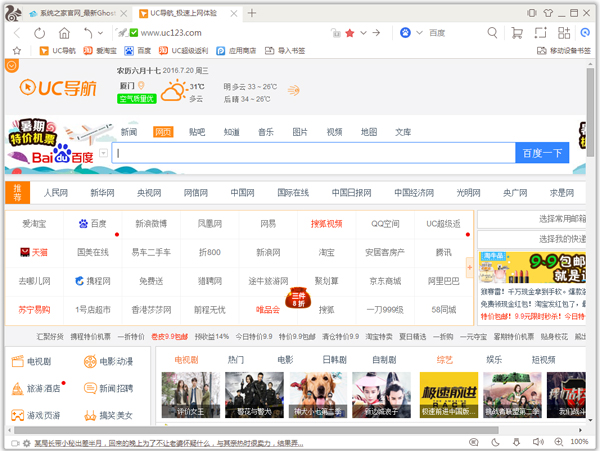The image size is (600, 451).
Task: Open the 人民网 link
Action: point(55,193)
